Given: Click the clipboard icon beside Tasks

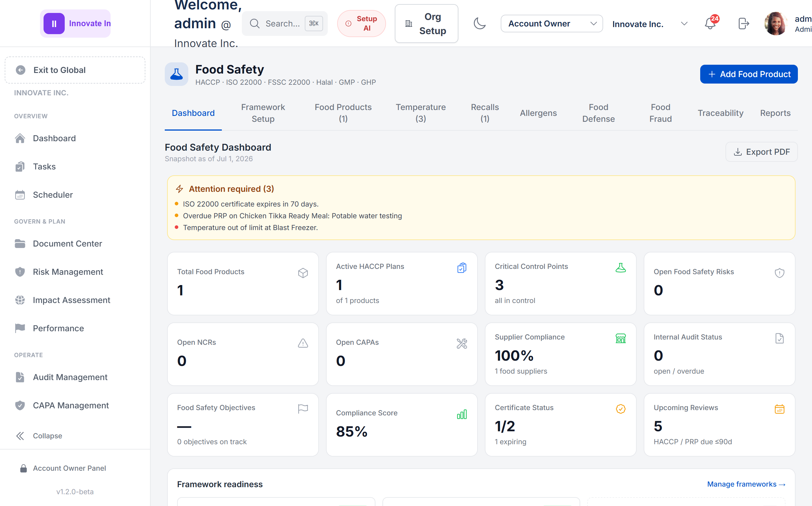Looking at the screenshot, I should click(x=20, y=166).
